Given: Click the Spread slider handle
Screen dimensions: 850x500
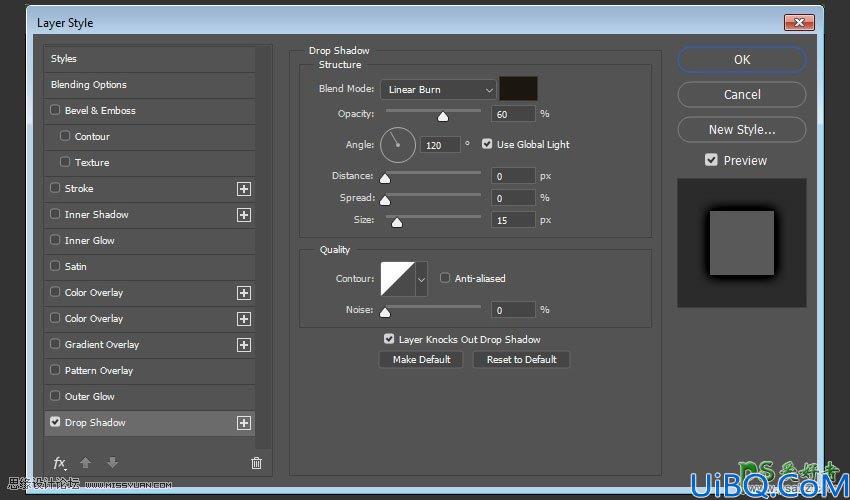Looking at the screenshot, I should coord(385,201).
